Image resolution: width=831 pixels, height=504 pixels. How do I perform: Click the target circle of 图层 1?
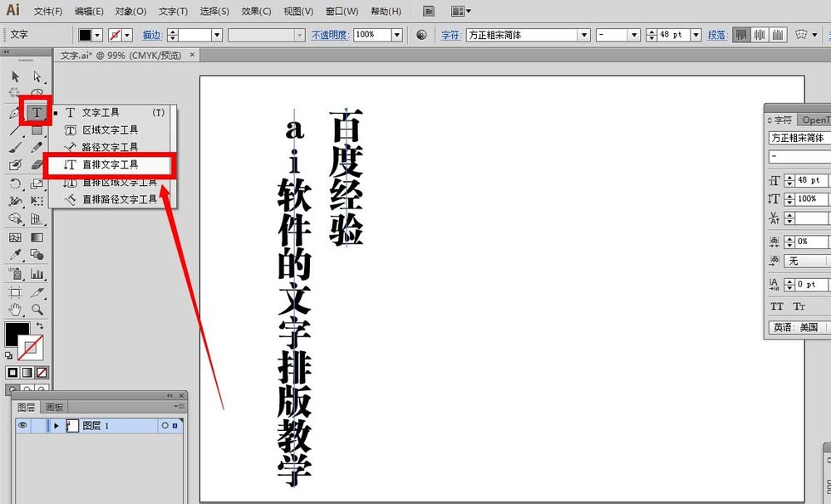165,425
